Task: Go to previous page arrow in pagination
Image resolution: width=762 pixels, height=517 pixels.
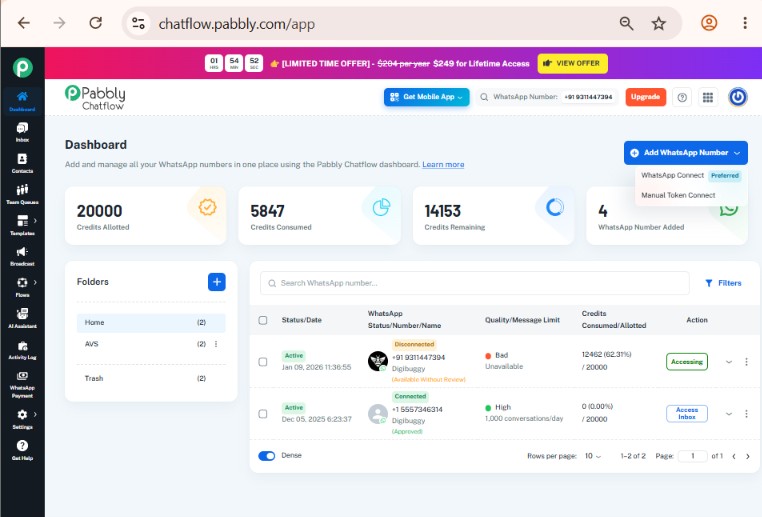Action: (734, 456)
